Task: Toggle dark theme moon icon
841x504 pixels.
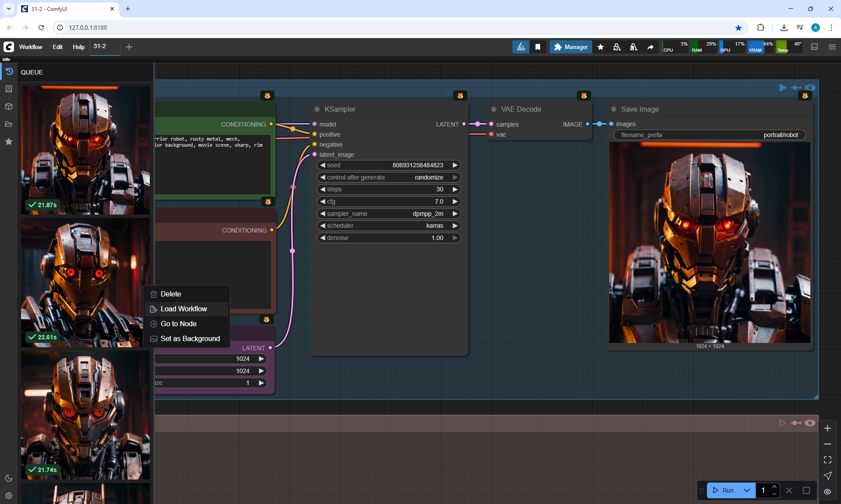Action: tap(9, 478)
